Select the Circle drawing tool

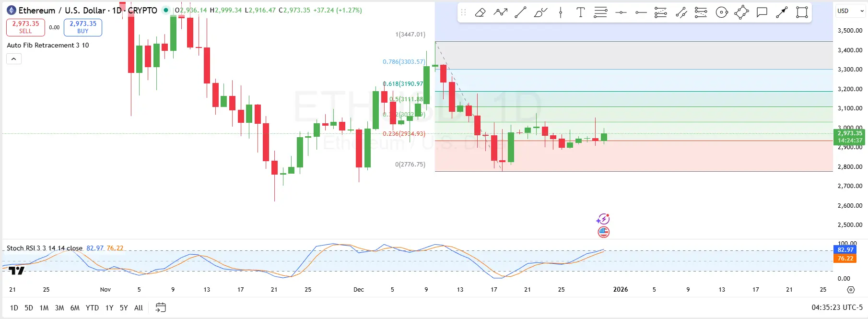point(722,12)
